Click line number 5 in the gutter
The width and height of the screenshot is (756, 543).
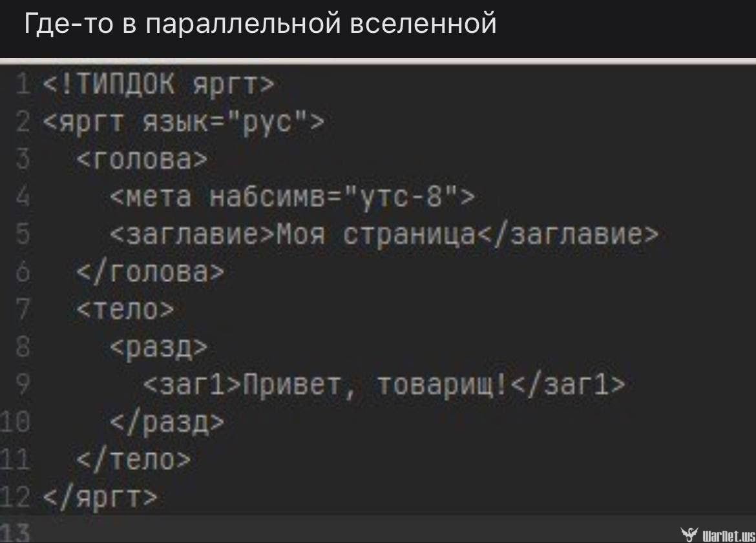pyautogui.click(x=23, y=234)
